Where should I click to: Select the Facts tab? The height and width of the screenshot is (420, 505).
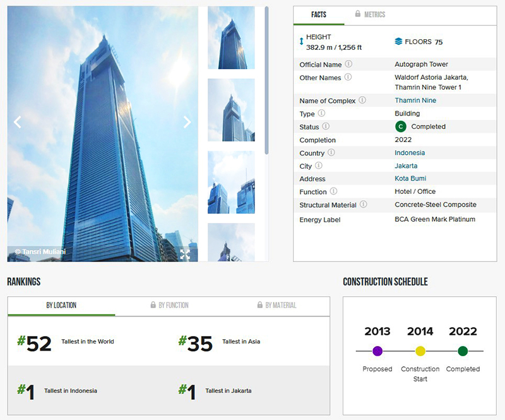tap(319, 15)
